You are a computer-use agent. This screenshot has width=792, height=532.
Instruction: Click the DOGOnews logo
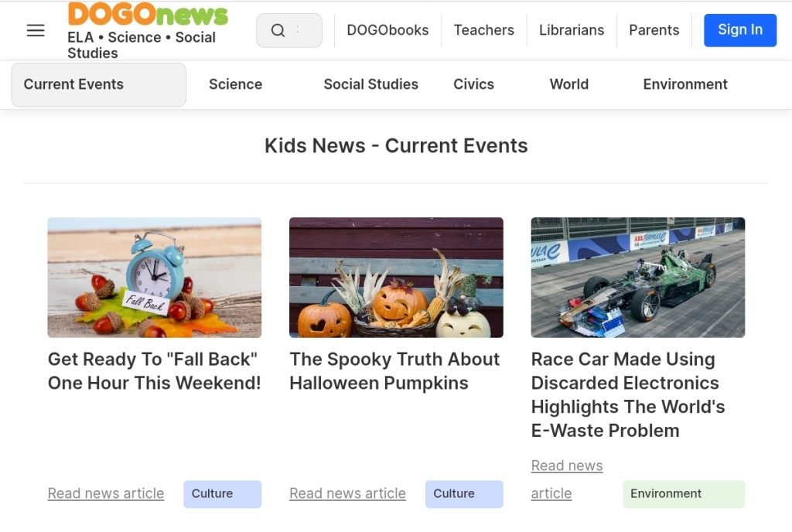148,14
